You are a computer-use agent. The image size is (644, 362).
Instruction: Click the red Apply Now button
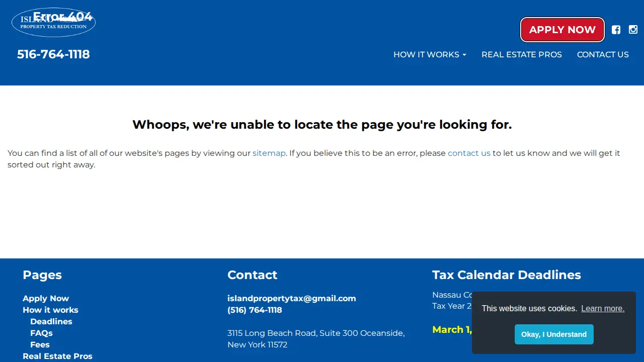click(562, 30)
